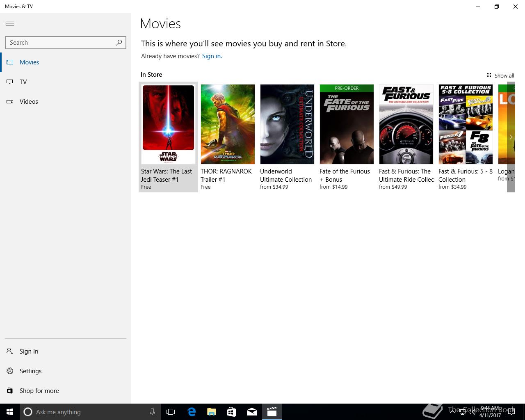Screen dimensions: 525x420
Task: Open Mail app from taskbar
Action: (x=251, y=412)
